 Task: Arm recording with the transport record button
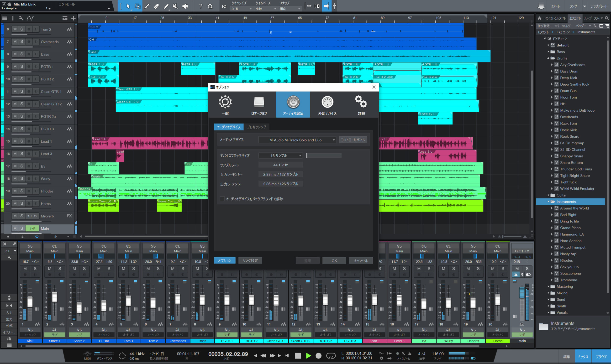click(318, 355)
